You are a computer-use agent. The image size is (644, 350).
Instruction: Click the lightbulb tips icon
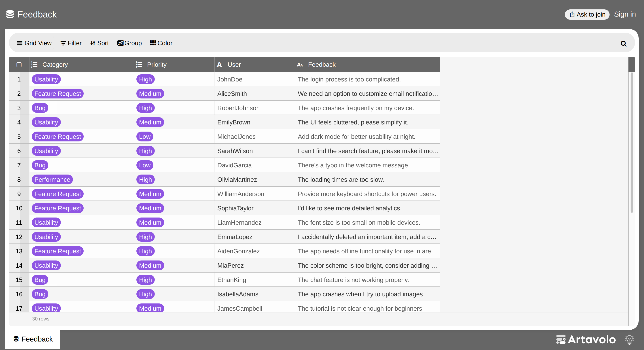[x=629, y=339]
